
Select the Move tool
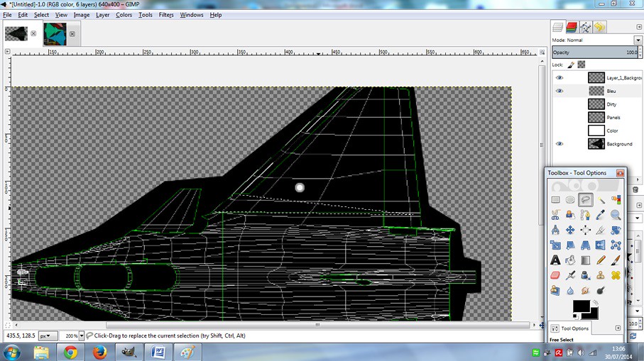(570, 230)
